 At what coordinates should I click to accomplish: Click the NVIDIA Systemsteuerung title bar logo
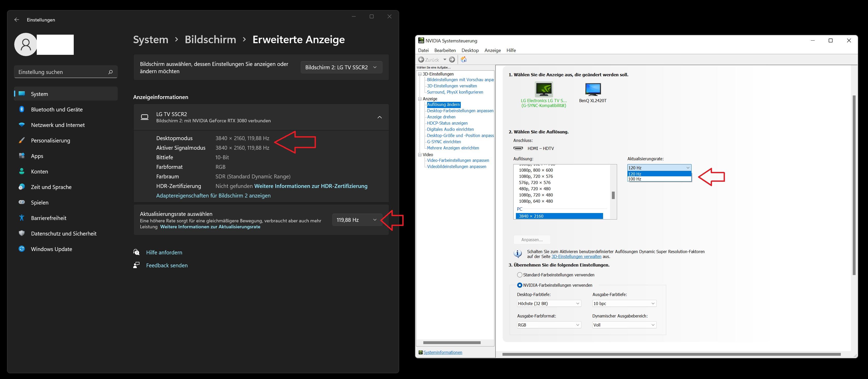(421, 40)
